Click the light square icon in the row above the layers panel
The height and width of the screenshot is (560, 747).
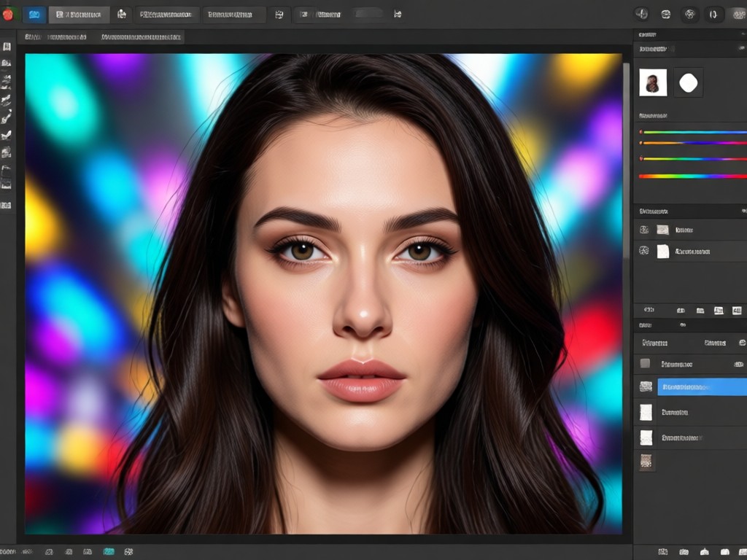pyautogui.click(x=719, y=311)
